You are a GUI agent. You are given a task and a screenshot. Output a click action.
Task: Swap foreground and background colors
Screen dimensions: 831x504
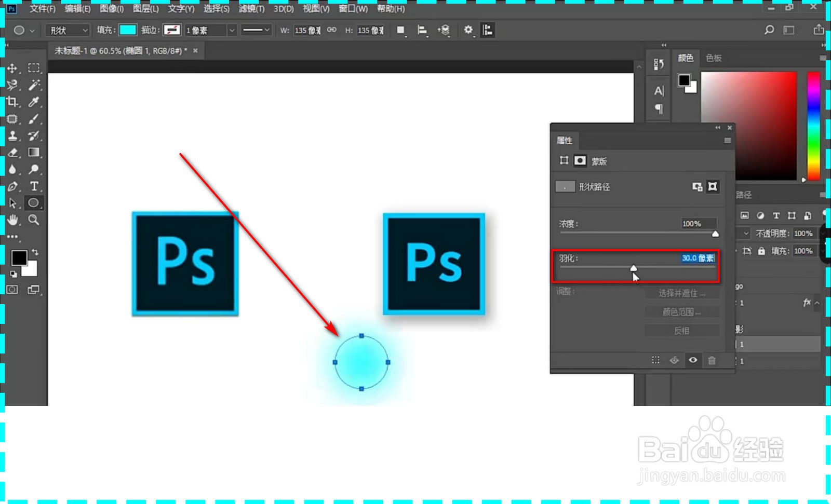[35, 252]
